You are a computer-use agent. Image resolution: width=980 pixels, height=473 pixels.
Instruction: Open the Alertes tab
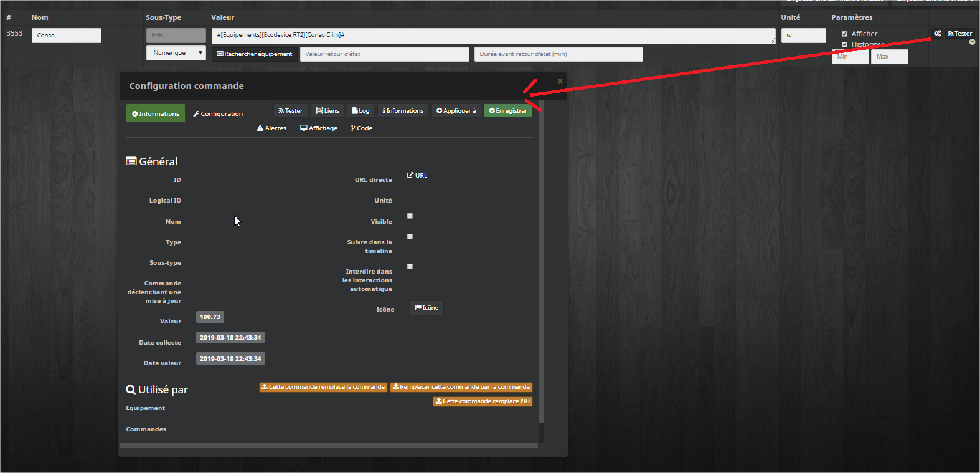click(x=271, y=128)
